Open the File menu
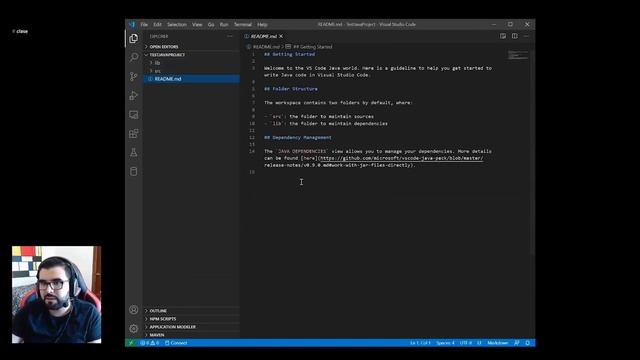 144,24
